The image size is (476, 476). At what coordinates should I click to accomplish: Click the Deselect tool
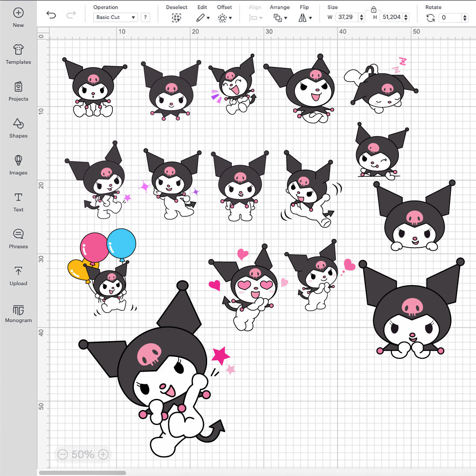pos(176,18)
